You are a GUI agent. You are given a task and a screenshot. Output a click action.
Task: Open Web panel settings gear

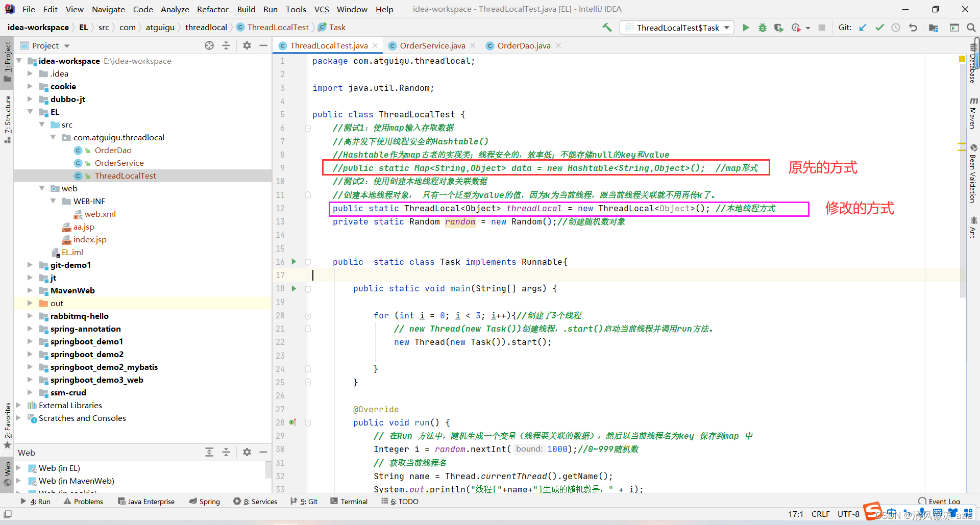pos(247,452)
